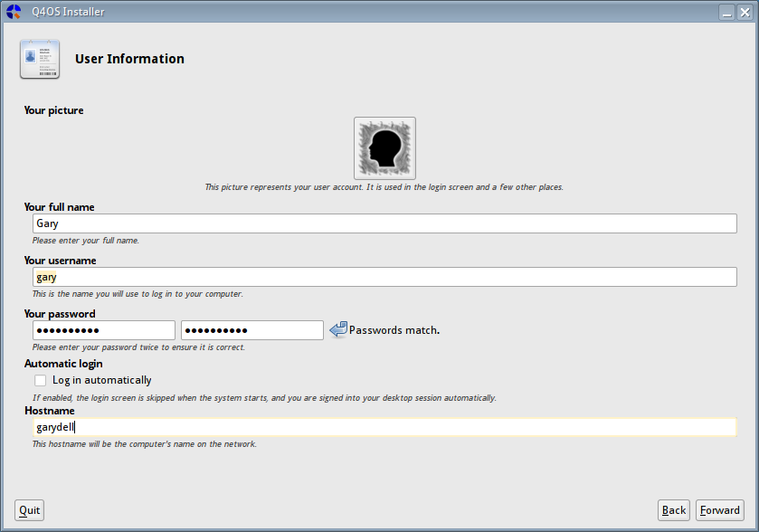This screenshot has height=532, width=759.
Task: Click 'This picture represents your user account' text
Action: coord(384,187)
